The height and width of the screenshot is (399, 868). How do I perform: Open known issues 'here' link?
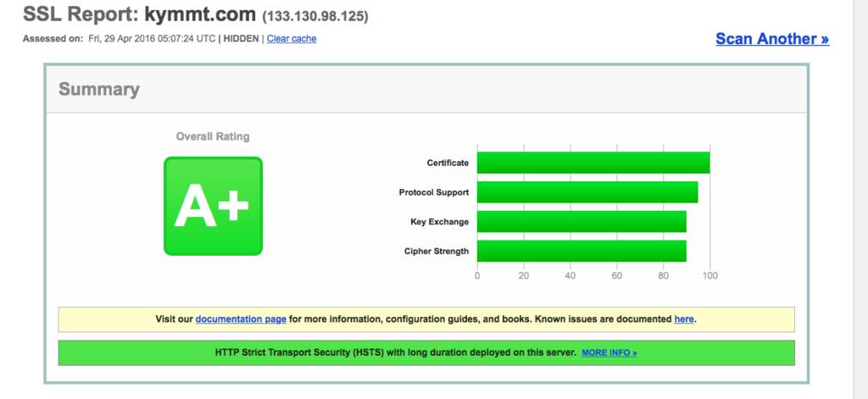684,319
